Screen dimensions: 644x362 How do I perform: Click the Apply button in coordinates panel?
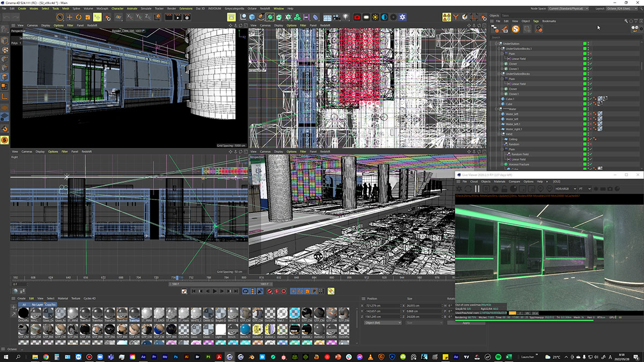click(x=466, y=323)
